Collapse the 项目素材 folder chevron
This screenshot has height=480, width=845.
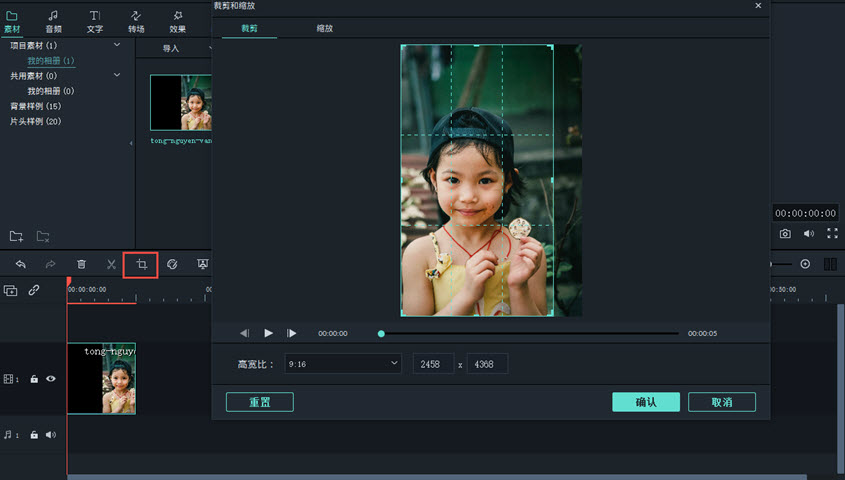coord(117,45)
